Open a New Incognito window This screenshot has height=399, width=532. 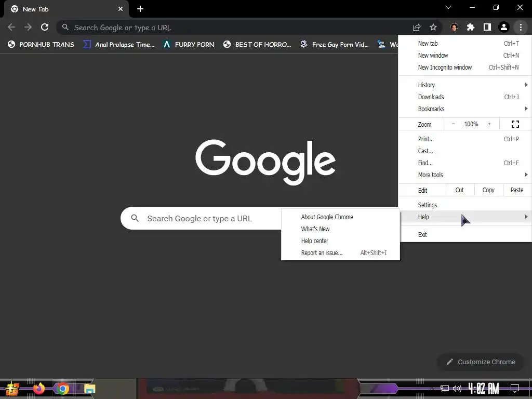pos(465,67)
